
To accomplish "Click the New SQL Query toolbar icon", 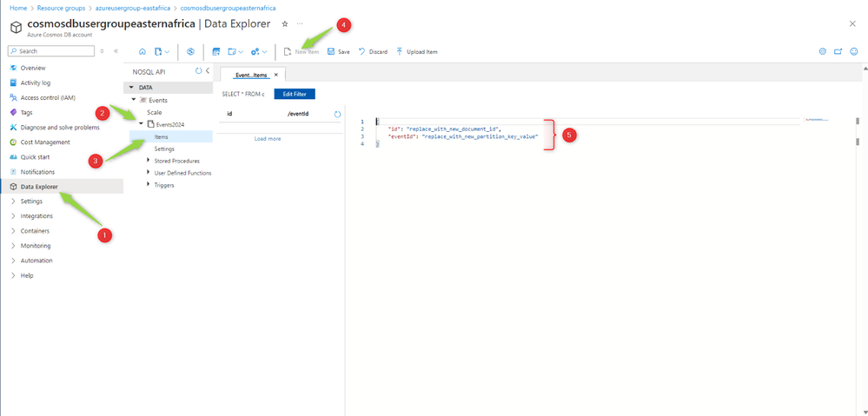I will [x=216, y=51].
